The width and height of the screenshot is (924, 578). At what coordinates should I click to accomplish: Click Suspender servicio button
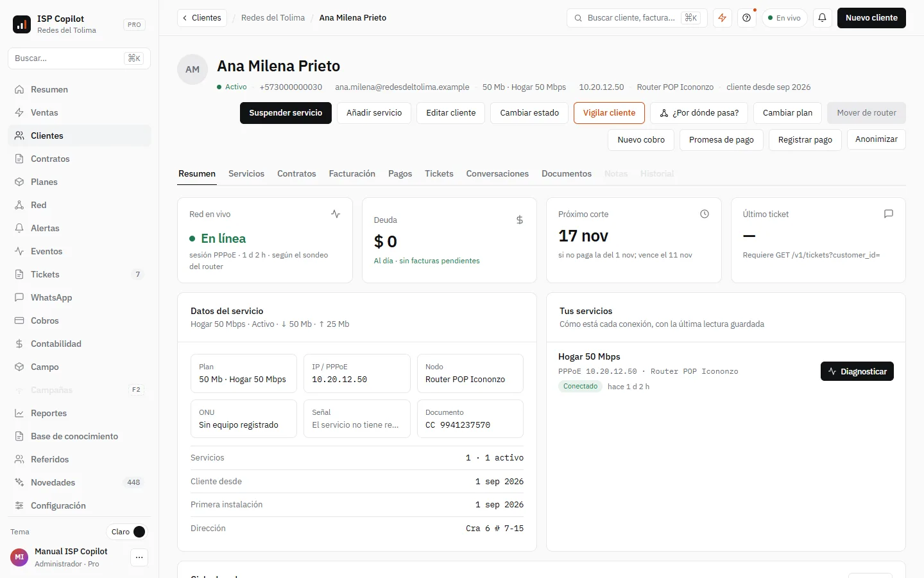tap(286, 113)
